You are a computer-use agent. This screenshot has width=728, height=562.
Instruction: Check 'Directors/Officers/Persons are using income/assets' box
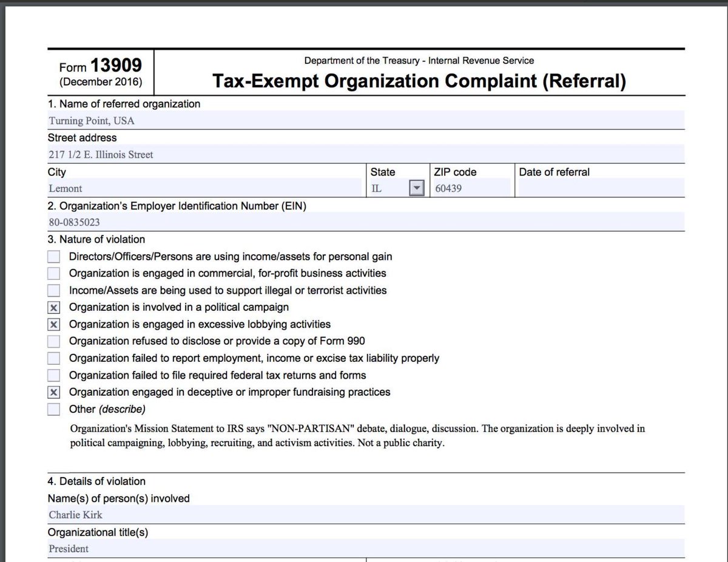(x=54, y=257)
